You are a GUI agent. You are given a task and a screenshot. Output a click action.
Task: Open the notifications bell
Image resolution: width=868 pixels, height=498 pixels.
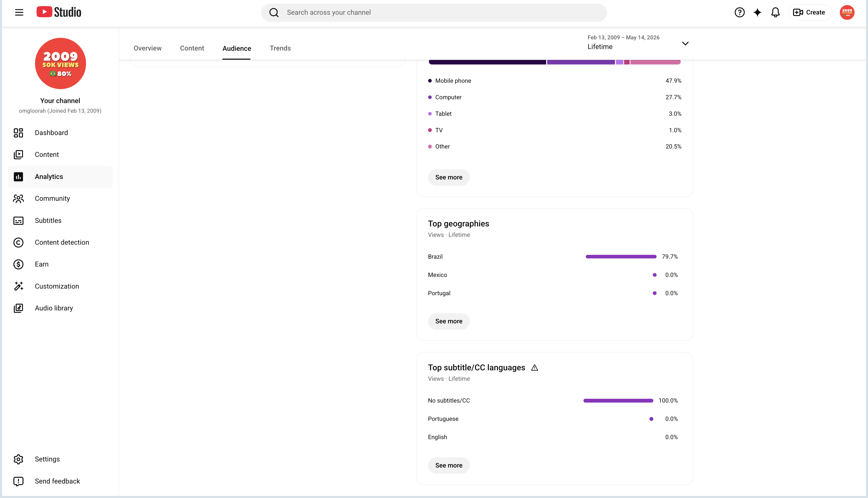pos(775,12)
